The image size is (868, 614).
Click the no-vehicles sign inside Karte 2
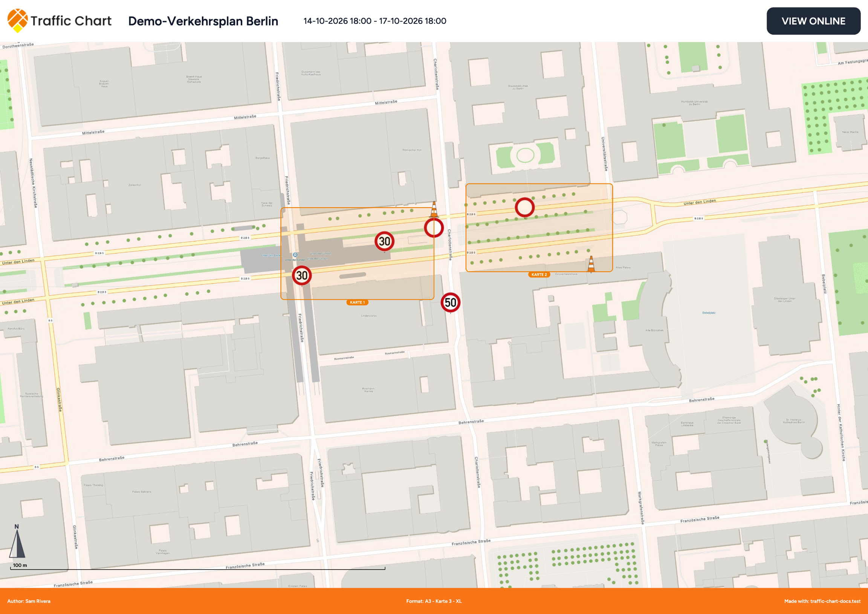[525, 207]
